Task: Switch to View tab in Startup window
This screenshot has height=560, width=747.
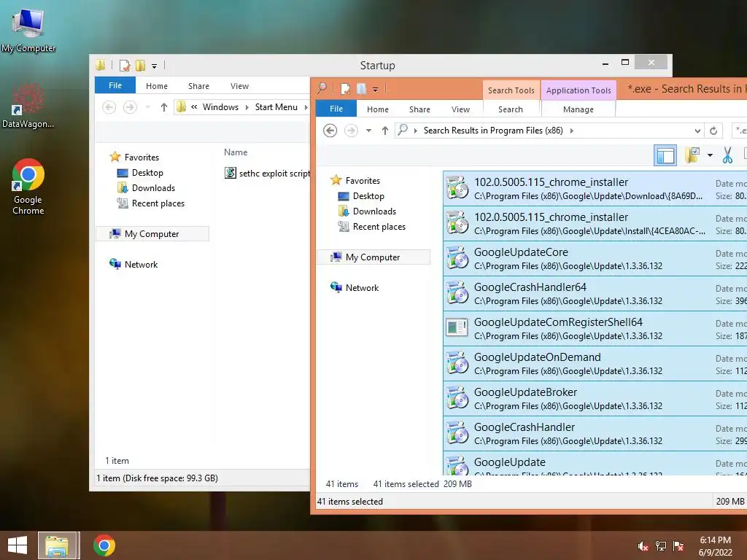Action: (x=239, y=86)
